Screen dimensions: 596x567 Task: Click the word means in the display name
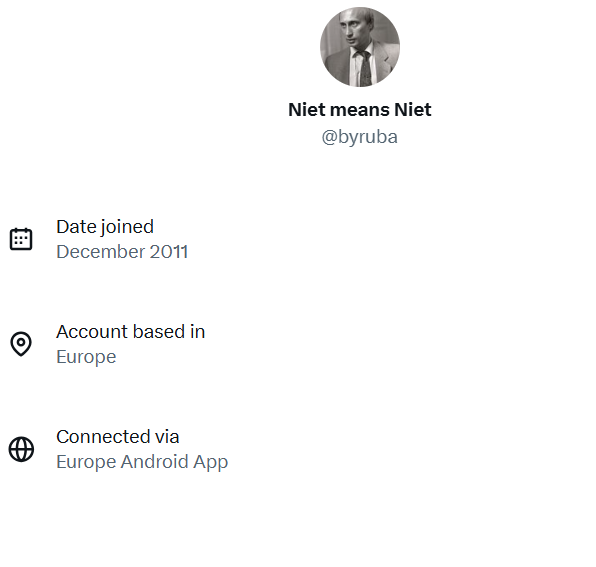point(360,110)
